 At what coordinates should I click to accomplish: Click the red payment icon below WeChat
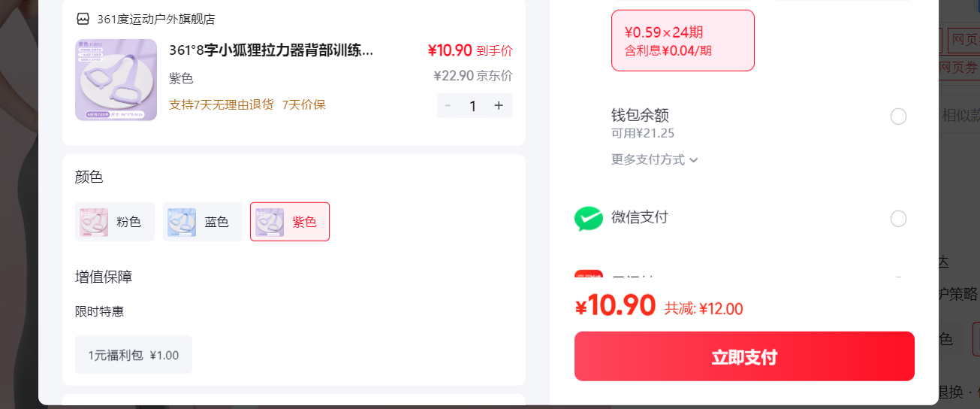pyautogui.click(x=589, y=275)
